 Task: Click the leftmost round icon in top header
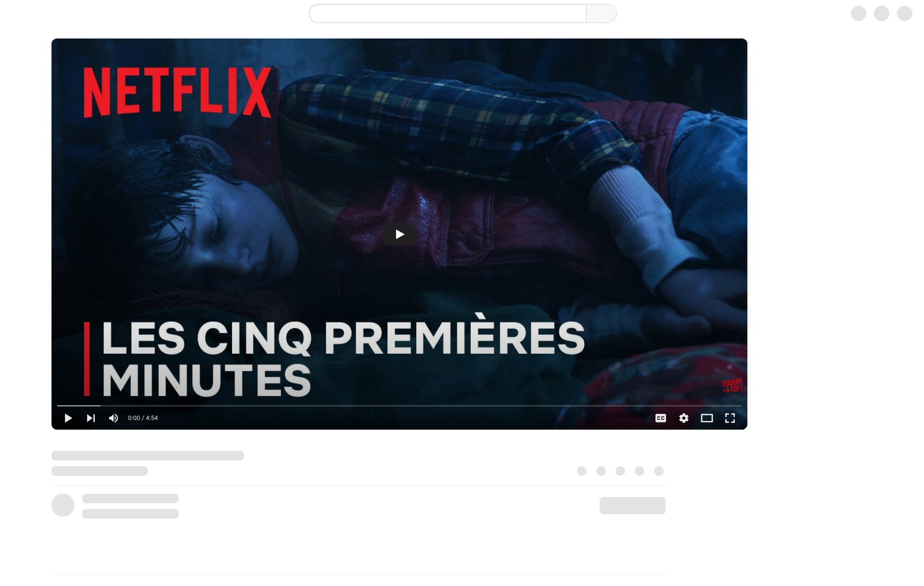[x=859, y=13]
